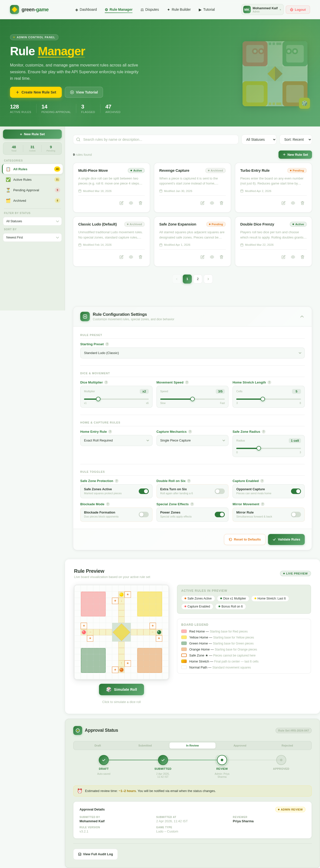The width and height of the screenshot is (320, 868).
Task: Open the Capture Mechanics dropdown
Action: (192, 440)
